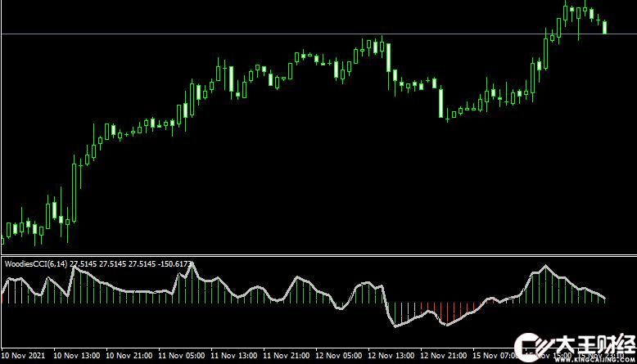Click the '11 Nov 13:00' time label
The width and height of the screenshot is (637, 364).
(234, 356)
